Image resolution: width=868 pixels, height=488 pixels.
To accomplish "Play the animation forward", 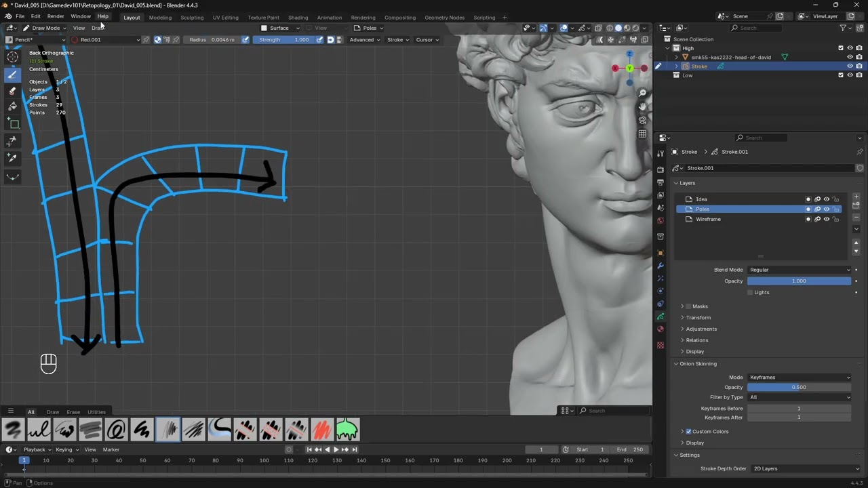I will coord(336,449).
